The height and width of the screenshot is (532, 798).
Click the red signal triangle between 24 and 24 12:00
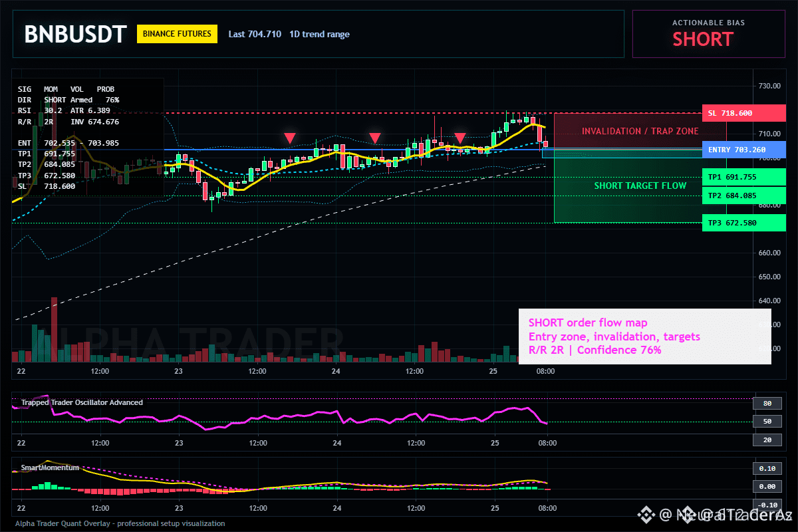point(375,138)
